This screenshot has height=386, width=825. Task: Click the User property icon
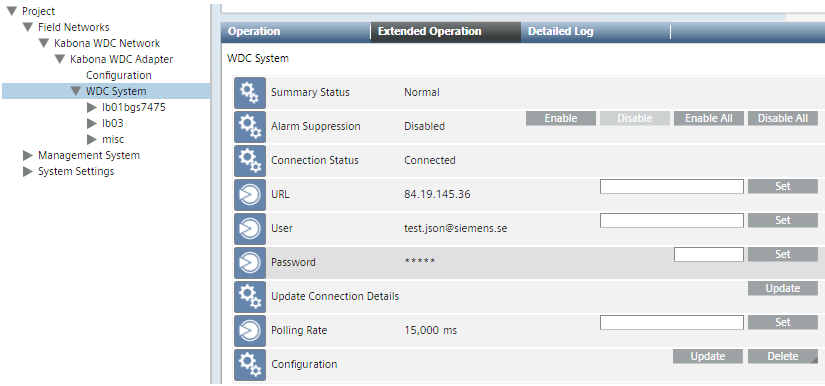[250, 228]
